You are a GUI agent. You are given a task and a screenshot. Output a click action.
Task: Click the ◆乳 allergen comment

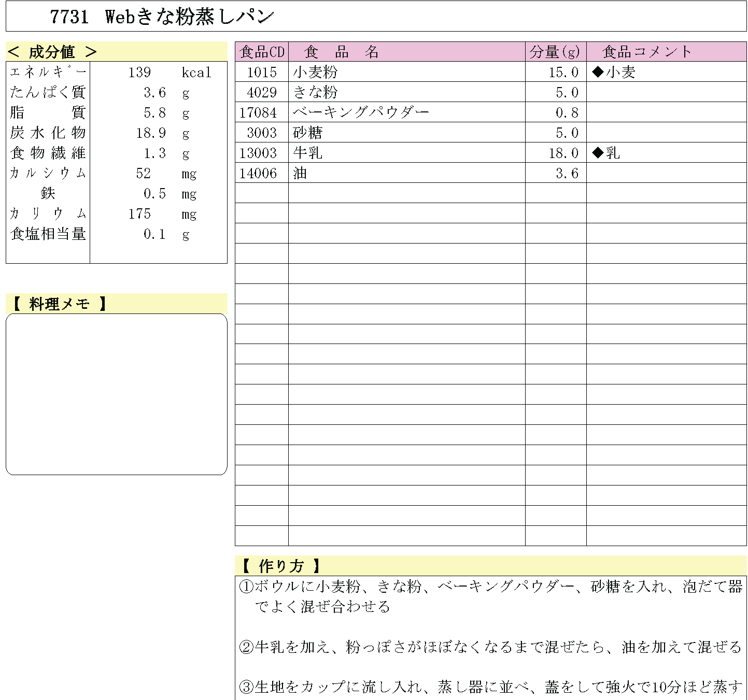pyautogui.click(x=606, y=153)
